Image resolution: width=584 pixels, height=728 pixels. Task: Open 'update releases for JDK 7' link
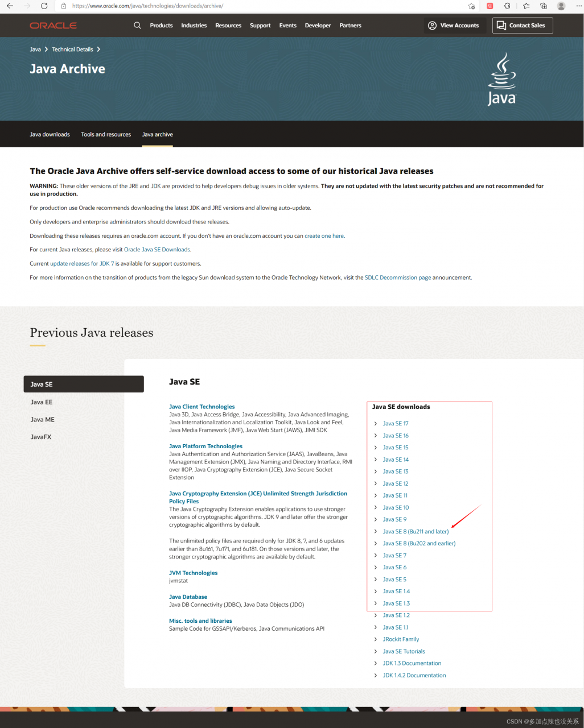82,263
